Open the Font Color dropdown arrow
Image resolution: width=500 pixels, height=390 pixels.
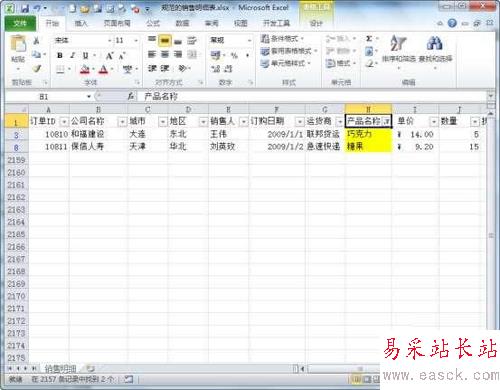pos(112,69)
